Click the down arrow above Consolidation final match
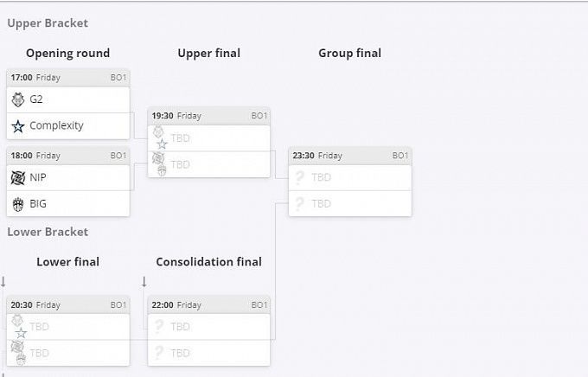The width and height of the screenshot is (588, 377). coord(144,282)
